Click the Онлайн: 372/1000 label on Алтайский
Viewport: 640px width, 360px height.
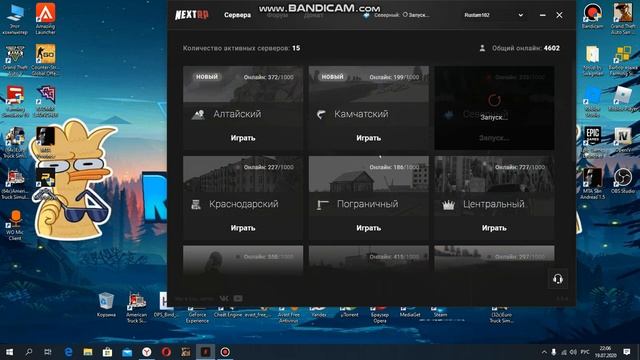(268, 77)
